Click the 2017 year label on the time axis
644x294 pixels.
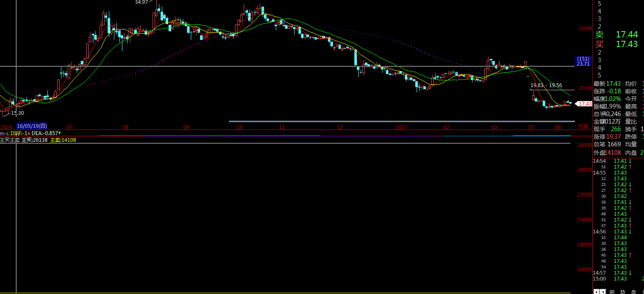tap(402, 127)
